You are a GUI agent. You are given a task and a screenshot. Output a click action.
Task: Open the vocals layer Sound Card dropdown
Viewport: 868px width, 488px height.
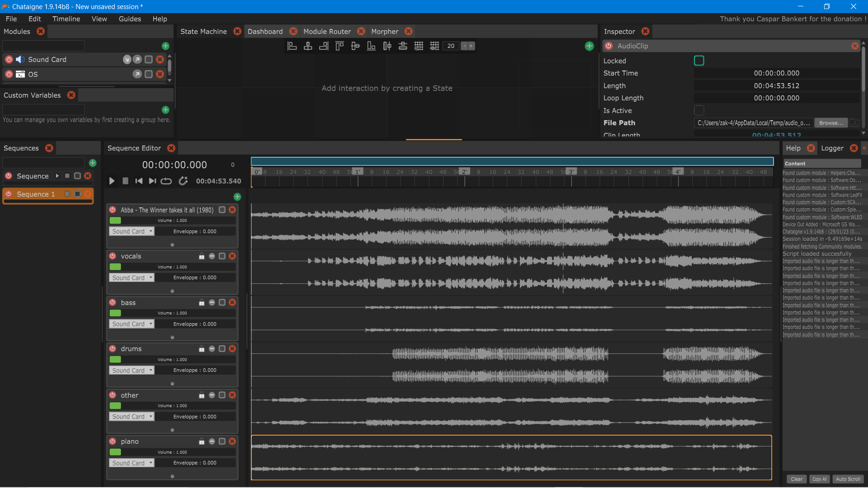(132, 278)
